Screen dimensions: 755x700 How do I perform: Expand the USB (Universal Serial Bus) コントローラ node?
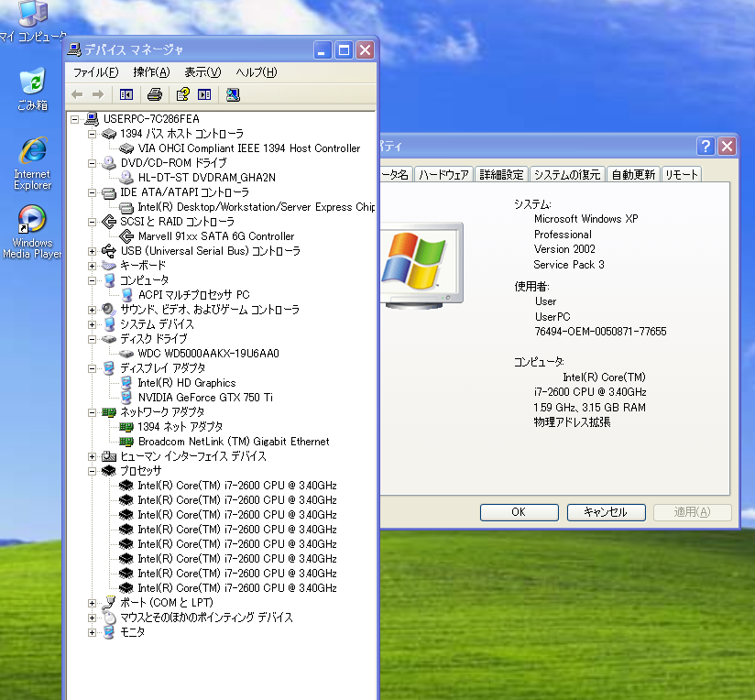point(92,251)
